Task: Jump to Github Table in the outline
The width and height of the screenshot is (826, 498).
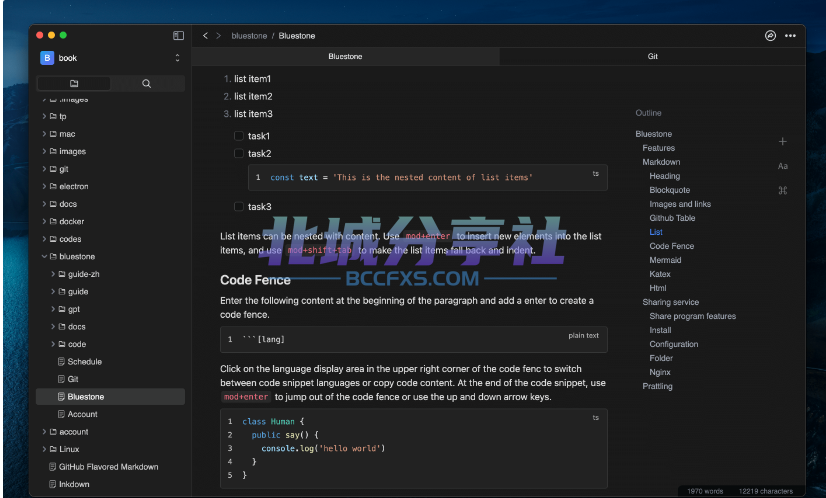Action: pos(672,218)
